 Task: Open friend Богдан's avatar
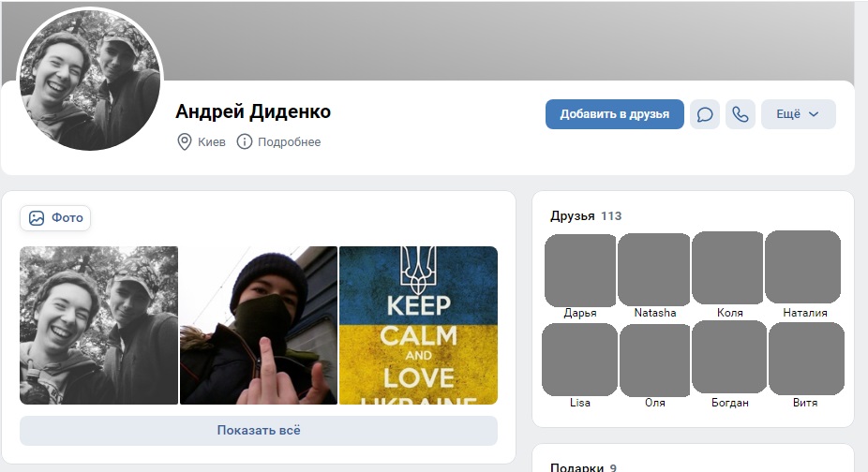[x=729, y=357]
